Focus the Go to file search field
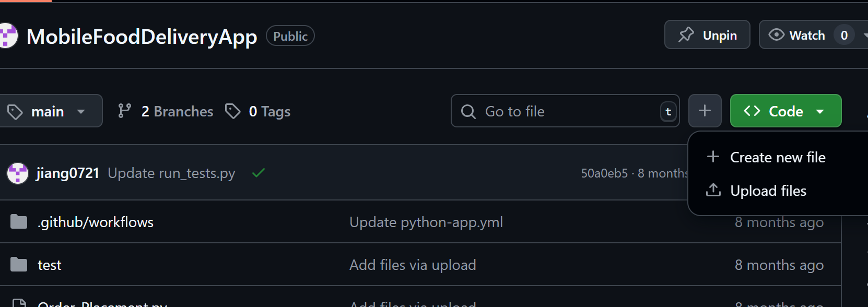 (565, 111)
